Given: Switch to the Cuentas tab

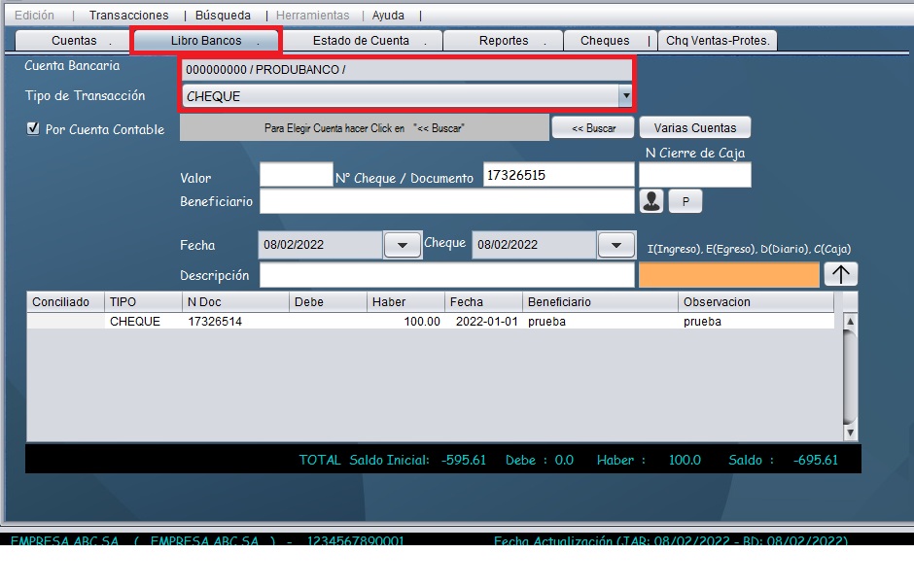Looking at the screenshot, I should (75, 41).
